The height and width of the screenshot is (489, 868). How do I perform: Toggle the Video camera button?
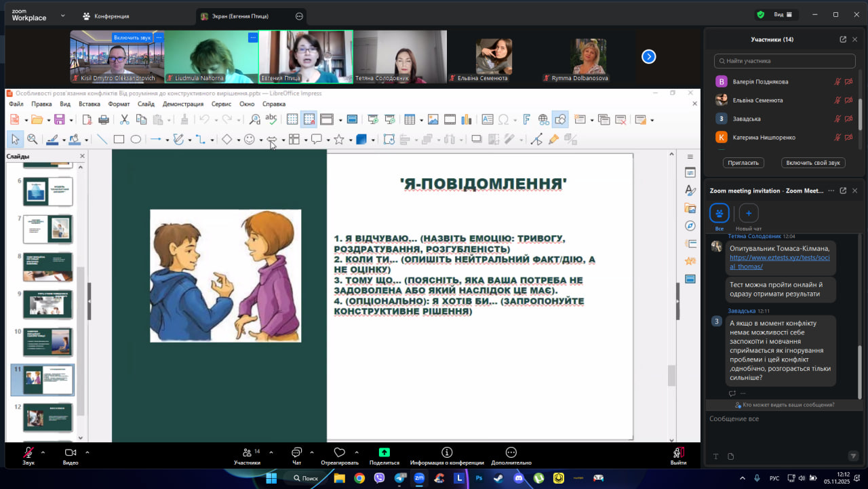70,453
